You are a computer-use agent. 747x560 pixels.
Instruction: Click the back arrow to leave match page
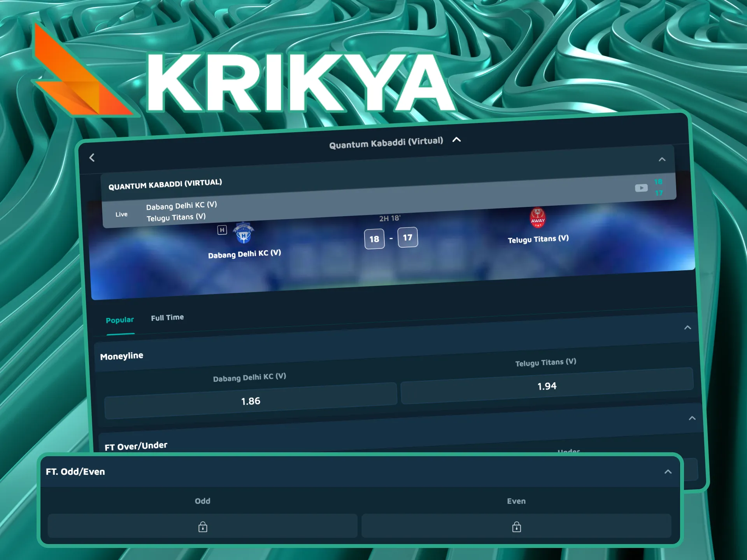(x=92, y=158)
